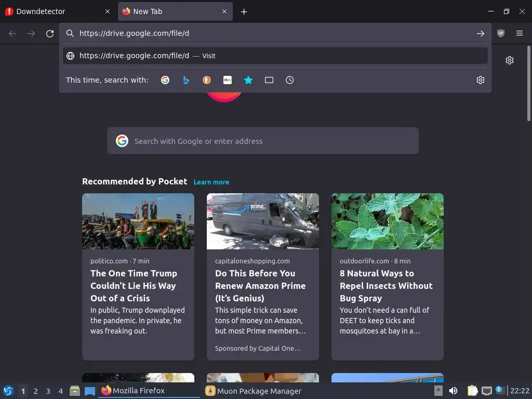Search this time with eBay
The image size is (532, 399).
pyautogui.click(x=228, y=80)
